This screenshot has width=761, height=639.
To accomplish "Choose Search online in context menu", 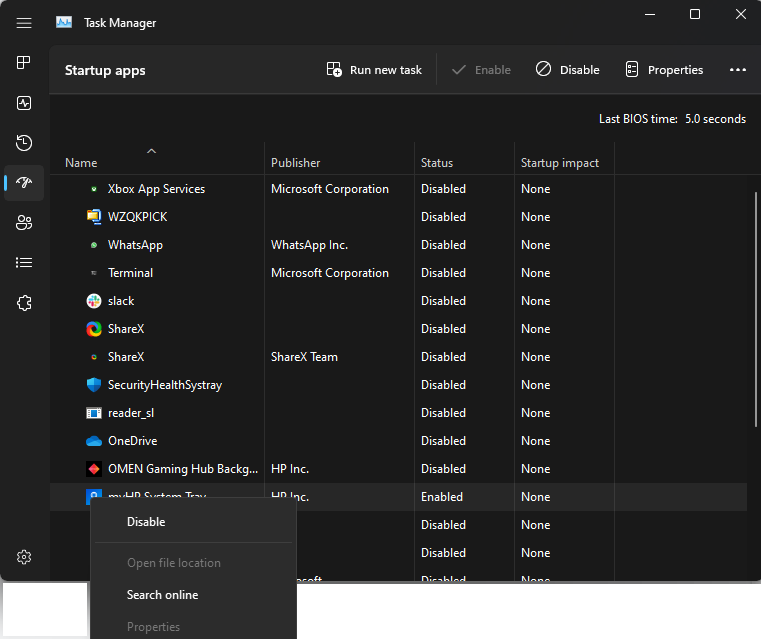I will 162,595.
